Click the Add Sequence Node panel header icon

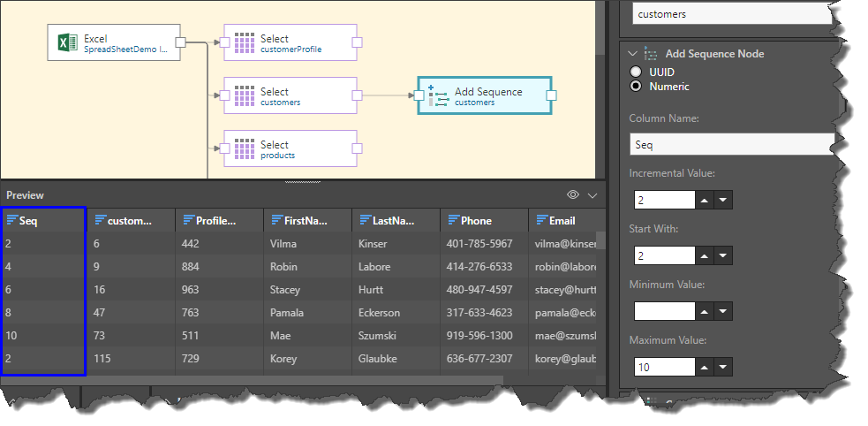click(x=651, y=54)
